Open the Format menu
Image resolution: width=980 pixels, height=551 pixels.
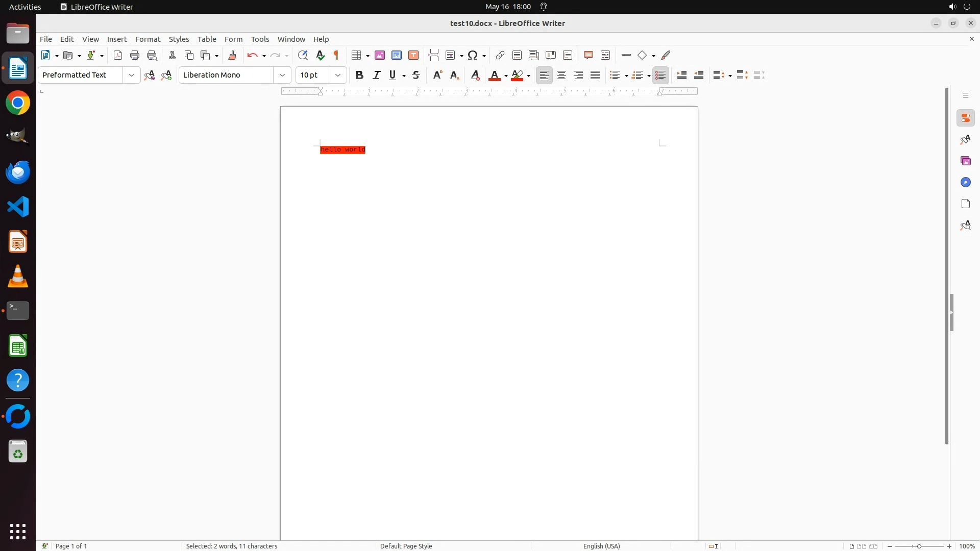pyautogui.click(x=148, y=39)
